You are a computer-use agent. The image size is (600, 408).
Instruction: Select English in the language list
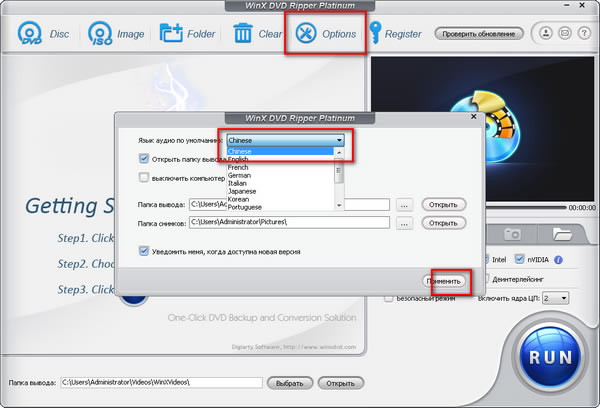(280, 159)
